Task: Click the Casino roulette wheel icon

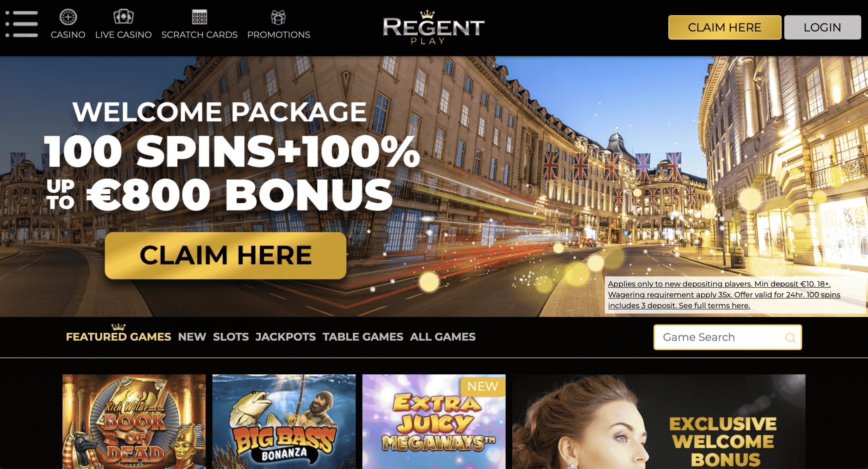Action: [x=68, y=17]
